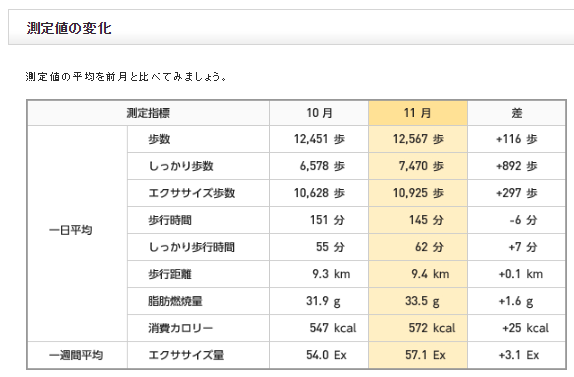Select October value 151 分
Image resolution: width=574 pixels, height=377 pixels.
click(327, 220)
